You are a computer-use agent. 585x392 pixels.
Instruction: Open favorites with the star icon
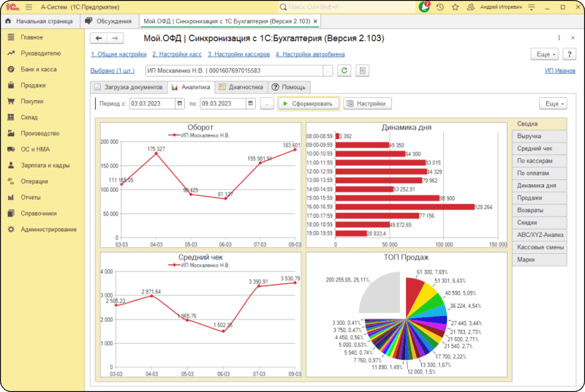coord(453,7)
